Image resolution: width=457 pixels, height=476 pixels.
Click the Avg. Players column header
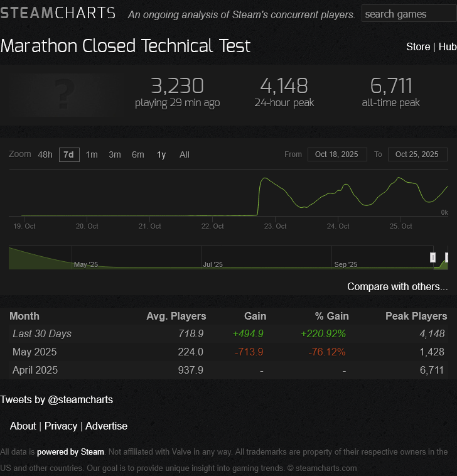[x=176, y=316]
